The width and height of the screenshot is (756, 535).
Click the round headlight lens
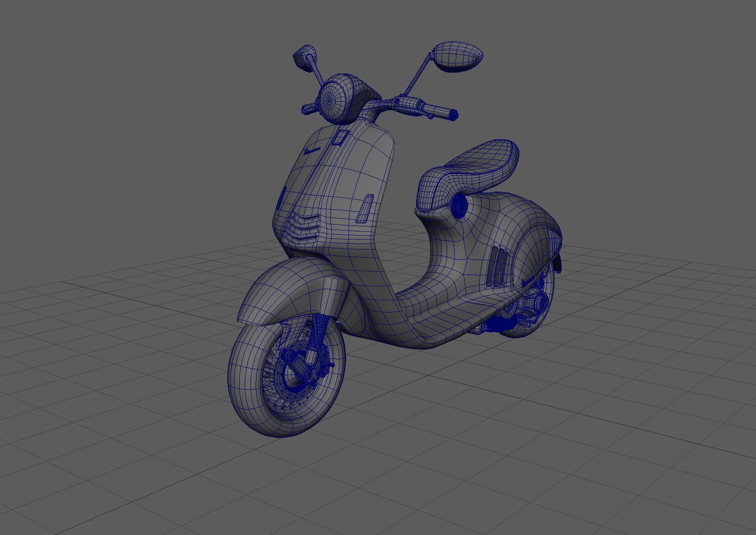coord(334,101)
